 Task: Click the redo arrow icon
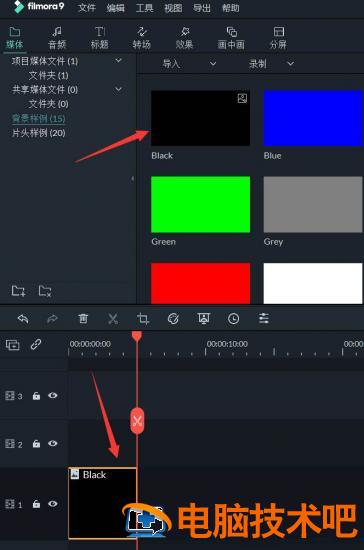(x=52, y=319)
